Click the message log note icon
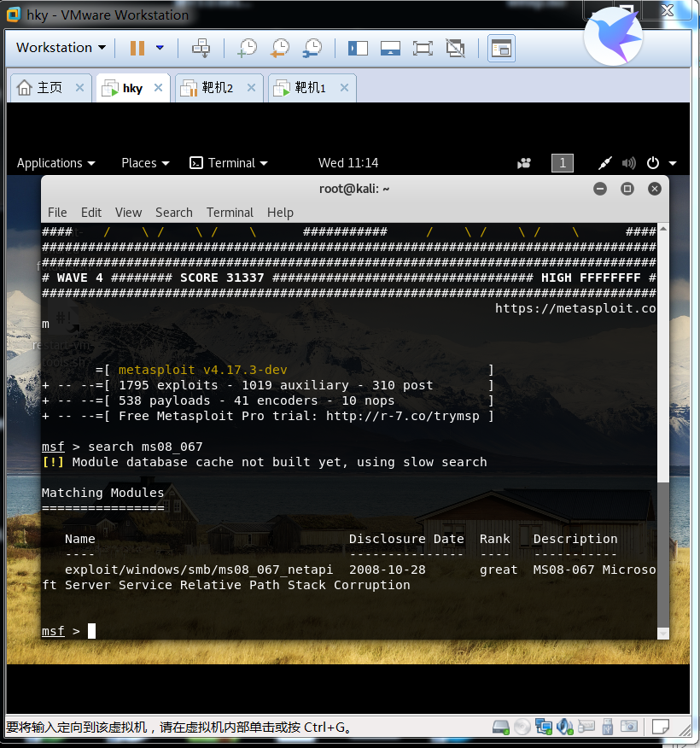 click(661, 727)
